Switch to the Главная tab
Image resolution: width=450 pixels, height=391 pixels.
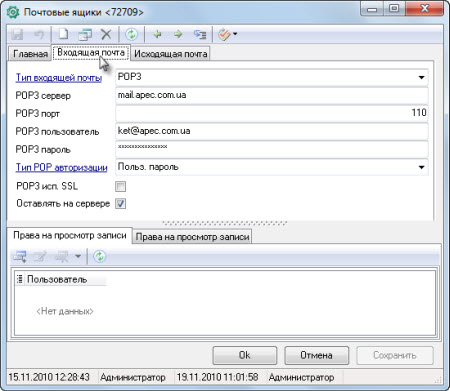pyautogui.click(x=30, y=54)
